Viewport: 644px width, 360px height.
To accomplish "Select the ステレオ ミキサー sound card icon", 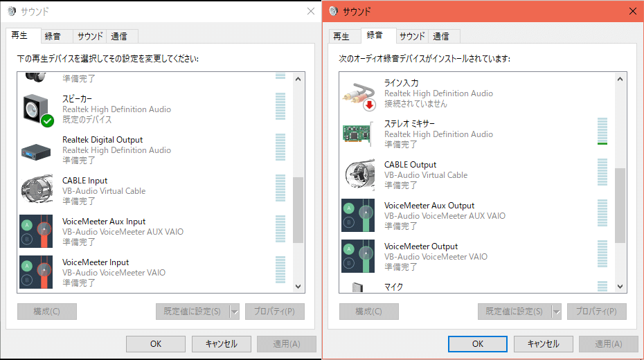I will pos(357,134).
